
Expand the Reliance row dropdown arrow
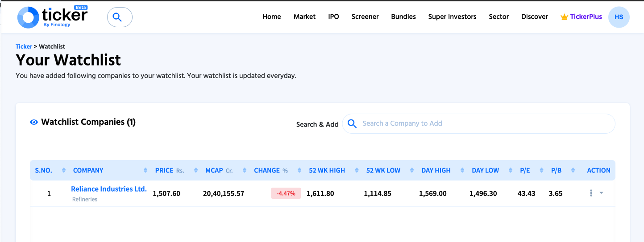(x=601, y=193)
